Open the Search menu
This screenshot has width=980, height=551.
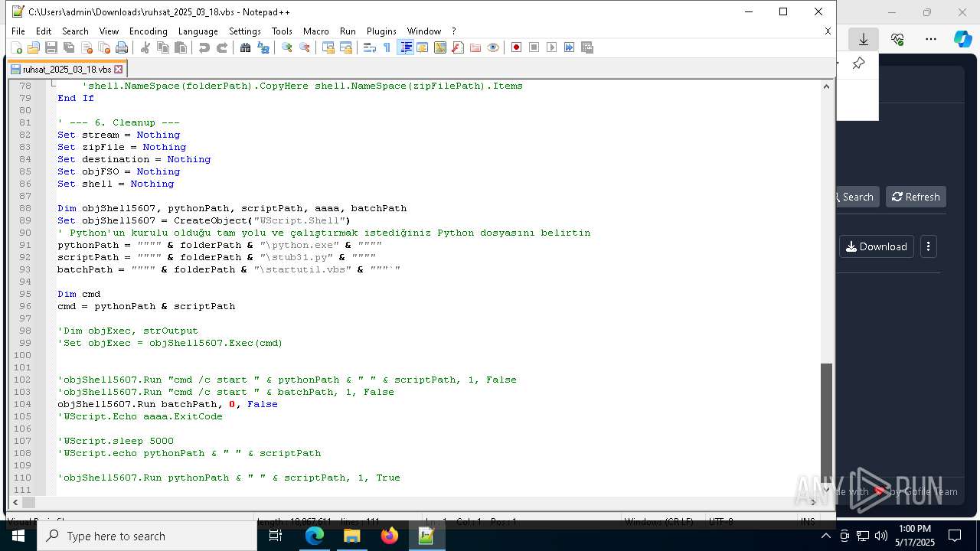coord(75,31)
